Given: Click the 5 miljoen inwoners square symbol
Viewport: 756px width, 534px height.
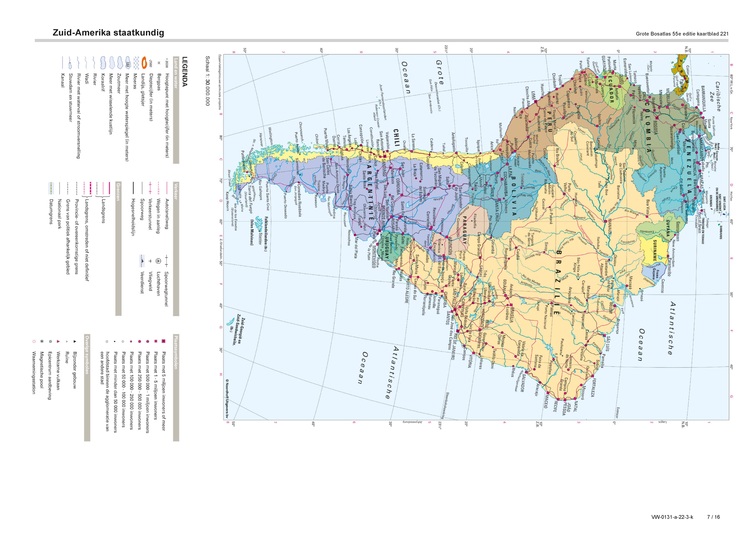Looking at the screenshot, I should pyautogui.click(x=164, y=341).
